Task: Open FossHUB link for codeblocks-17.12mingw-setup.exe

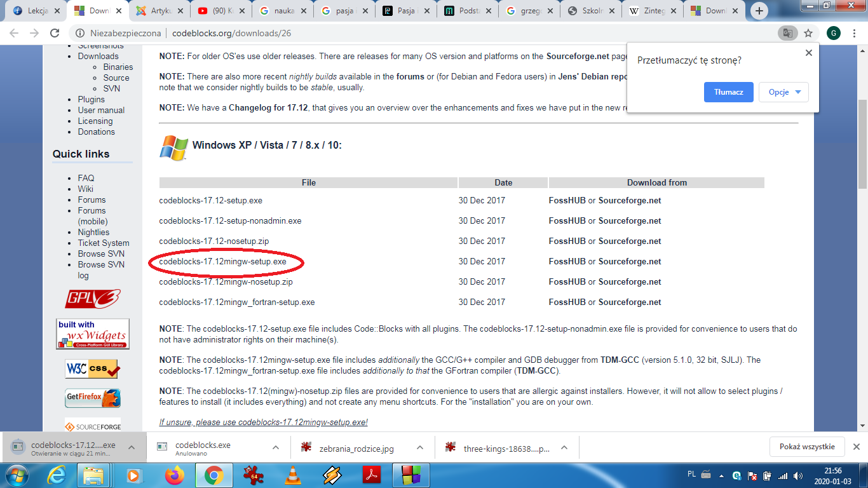Action: 567,261
